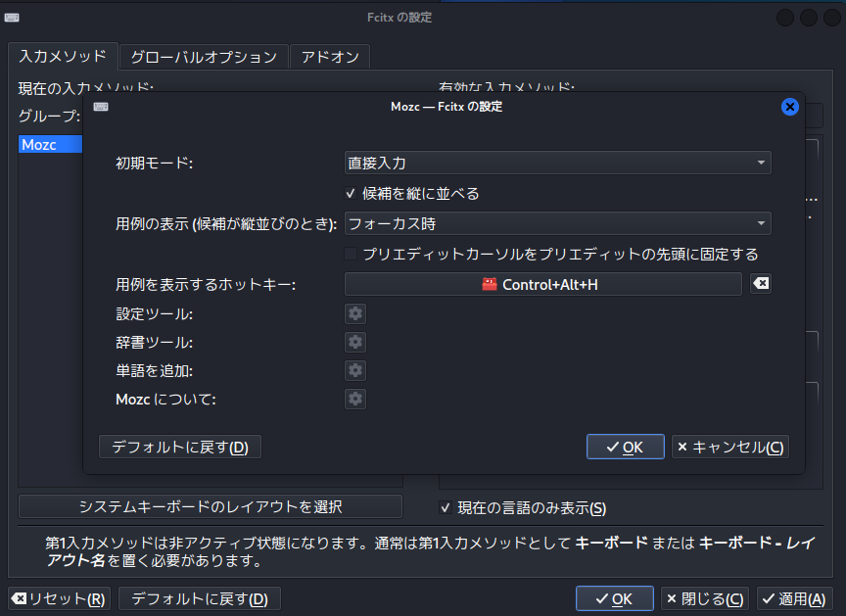Select Mozc in the current input method list

point(50,145)
